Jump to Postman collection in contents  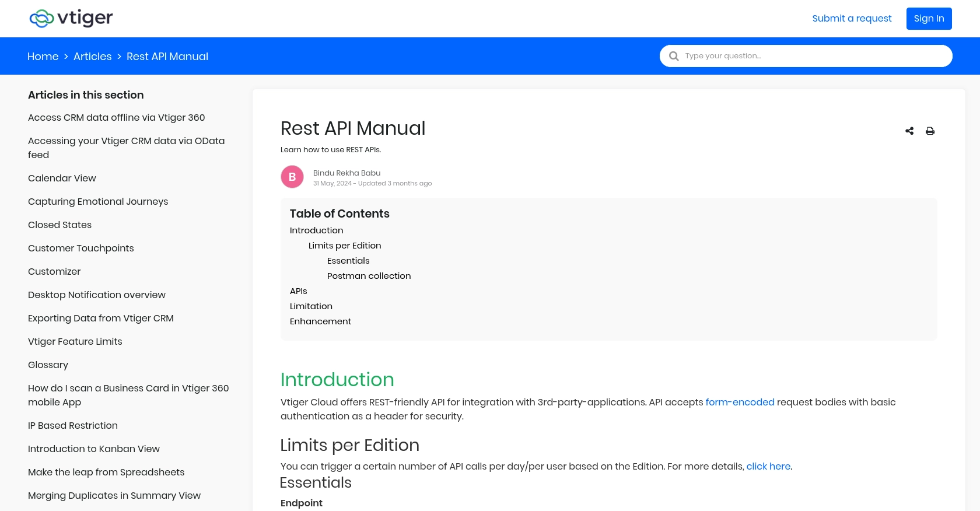coord(369,276)
